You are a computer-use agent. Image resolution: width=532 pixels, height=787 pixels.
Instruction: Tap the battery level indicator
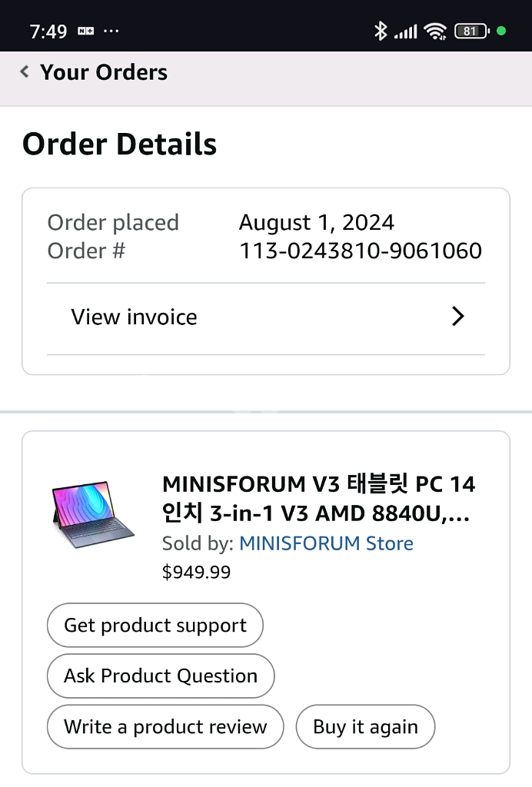tap(471, 32)
